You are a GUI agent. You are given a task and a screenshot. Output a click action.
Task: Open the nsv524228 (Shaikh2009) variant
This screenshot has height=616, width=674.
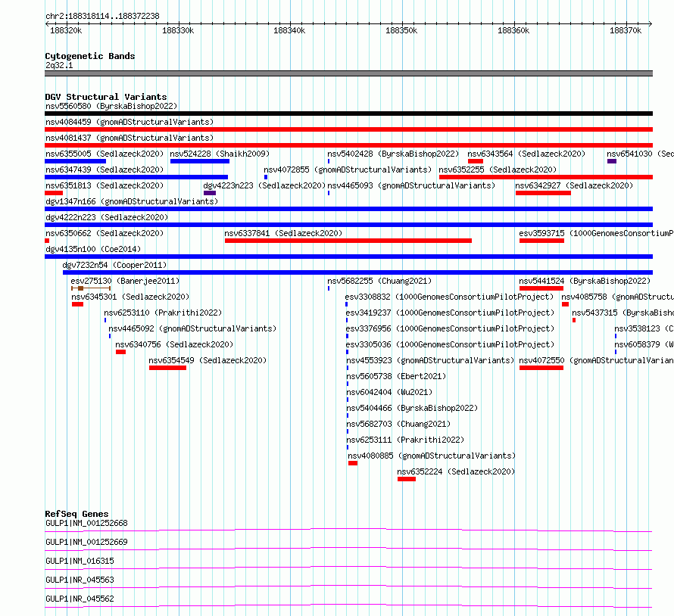coord(220,154)
